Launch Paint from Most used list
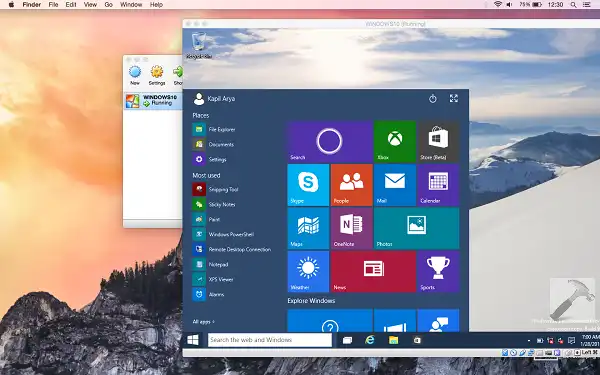Screen dimensions: 600x375 coord(206,219)
